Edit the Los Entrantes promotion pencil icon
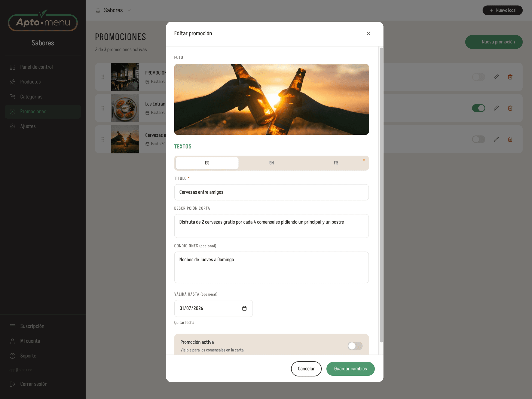532x399 pixels. click(x=496, y=108)
